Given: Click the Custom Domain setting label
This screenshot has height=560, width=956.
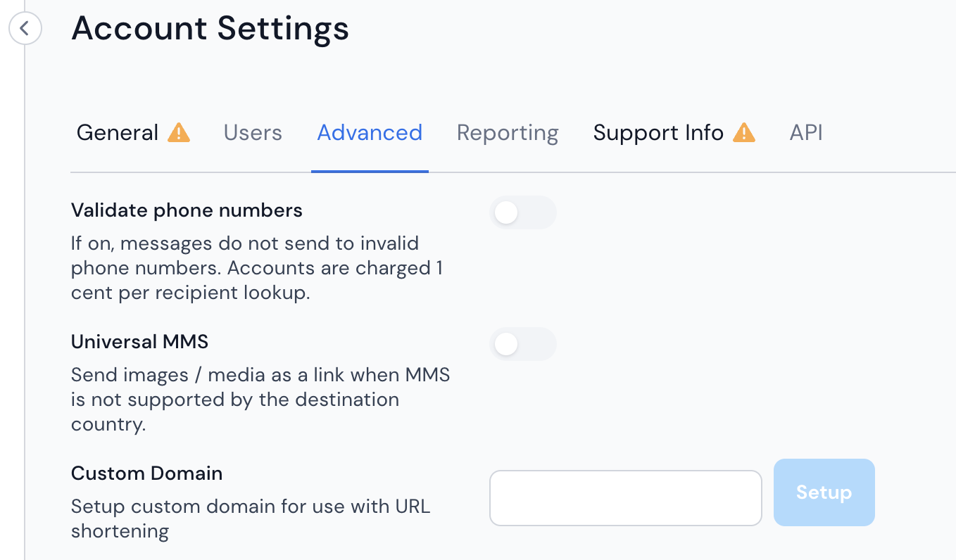Looking at the screenshot, I should pos(147,473).
